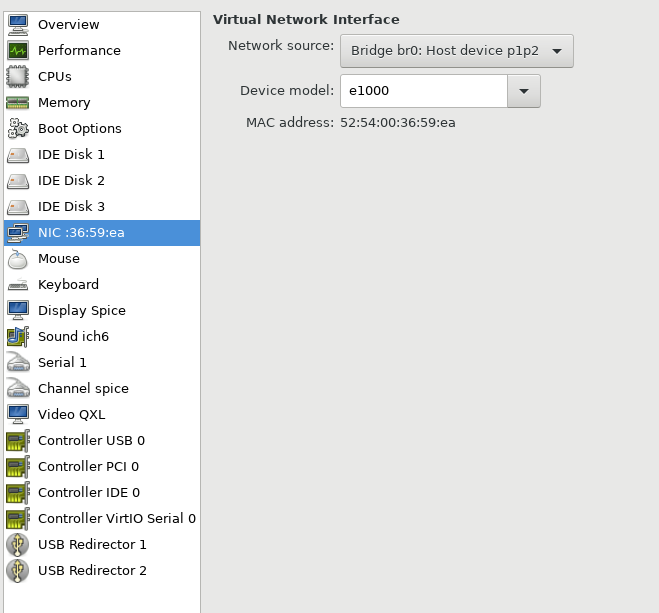Screen dimensions: 659x613
Task: Click the Mouse device icon
Action: coord(18,259)
